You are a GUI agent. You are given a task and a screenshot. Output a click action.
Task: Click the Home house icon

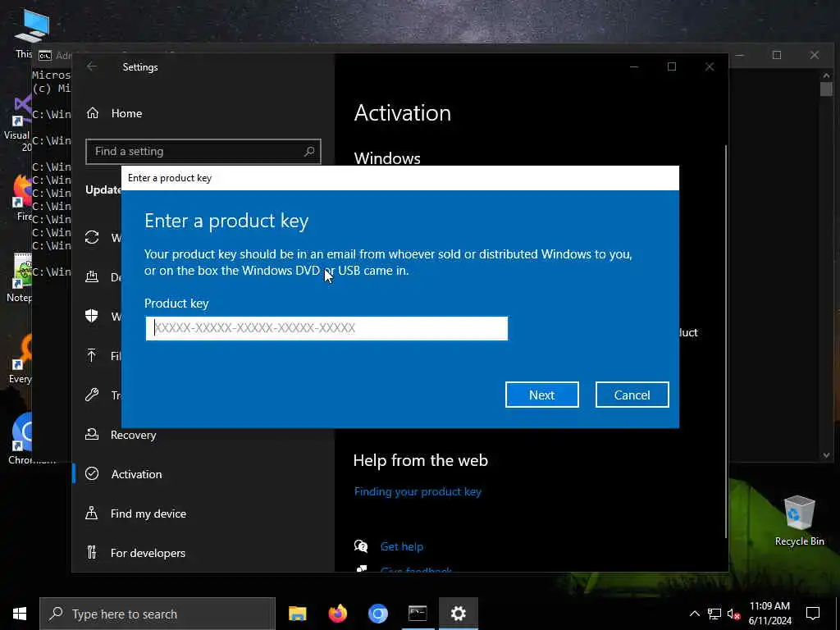pos(93,113)
